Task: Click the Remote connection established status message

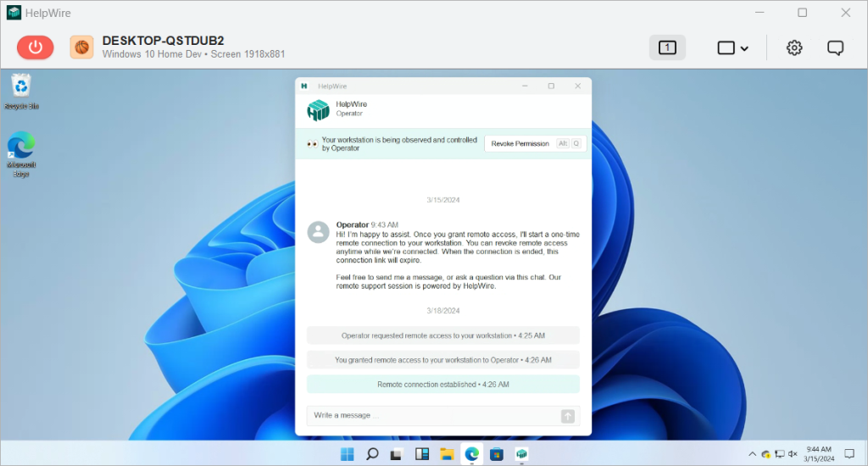Action: pos(442,384)
